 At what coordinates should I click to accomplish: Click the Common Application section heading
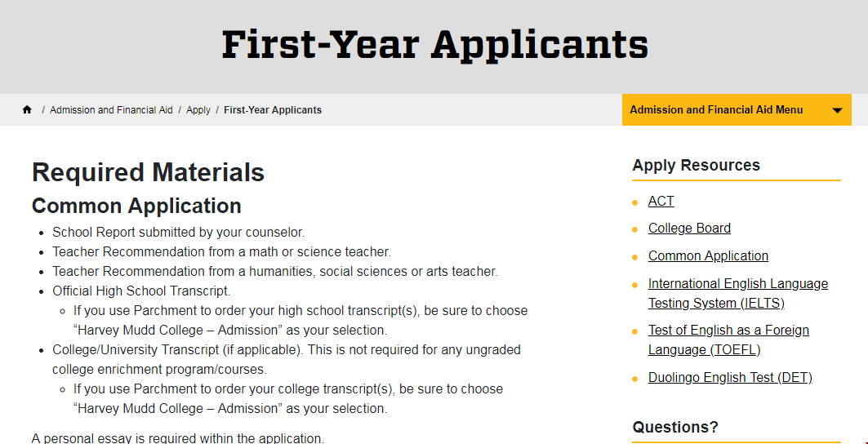coord(136,206)
